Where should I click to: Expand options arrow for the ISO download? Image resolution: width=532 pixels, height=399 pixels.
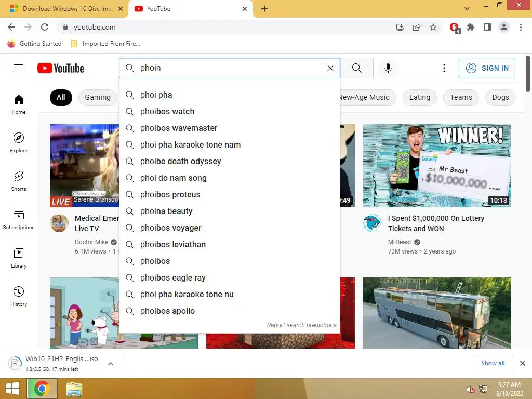(x=110, y=364)
